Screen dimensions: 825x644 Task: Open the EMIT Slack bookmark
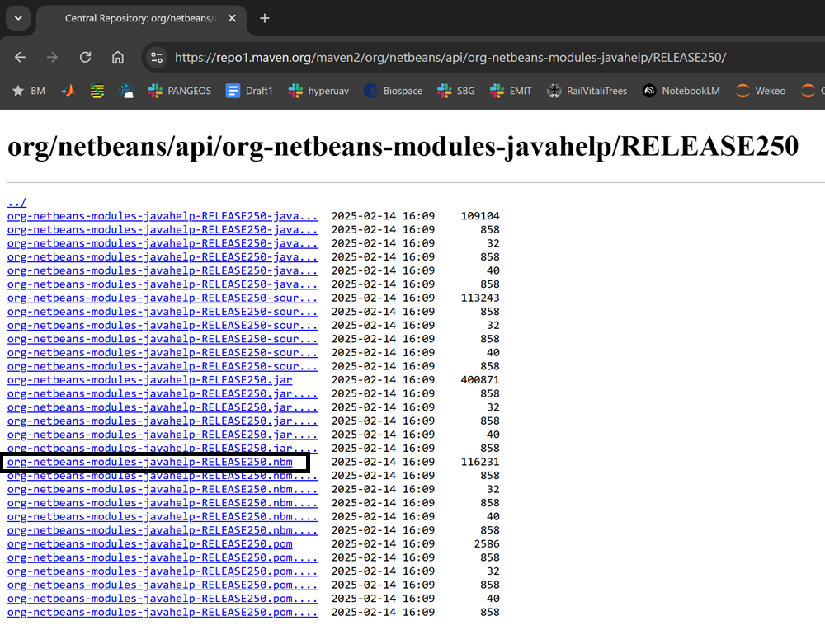coord(511,91)
